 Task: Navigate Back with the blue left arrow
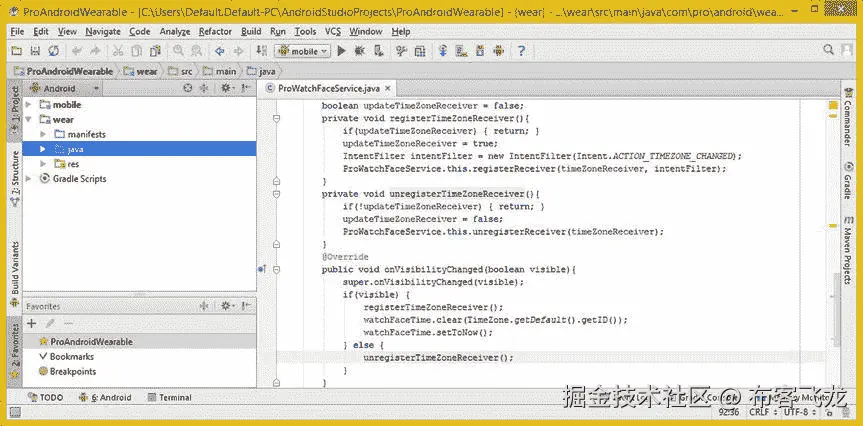point(220,51)
